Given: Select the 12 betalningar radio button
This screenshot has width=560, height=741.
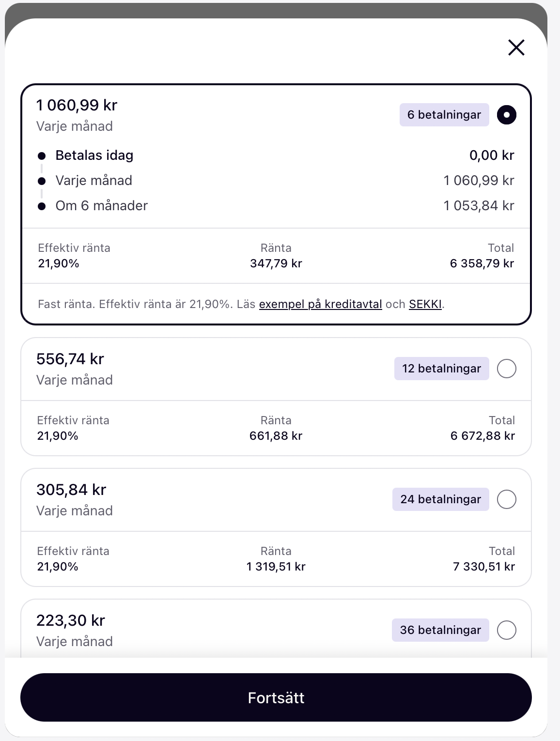Looking at the screenshot, I should (x=507, y=369).
